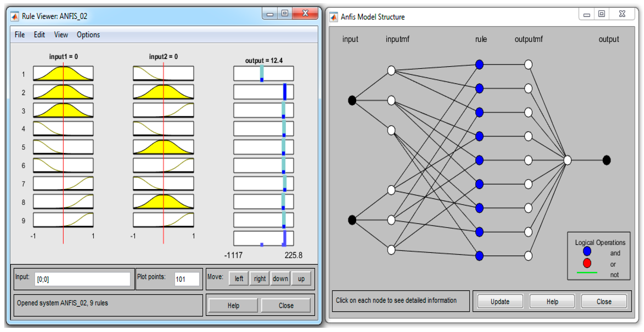Click Update in Anfis Model Structure
The width and height of the screenshot is (644, 332).
500,301
